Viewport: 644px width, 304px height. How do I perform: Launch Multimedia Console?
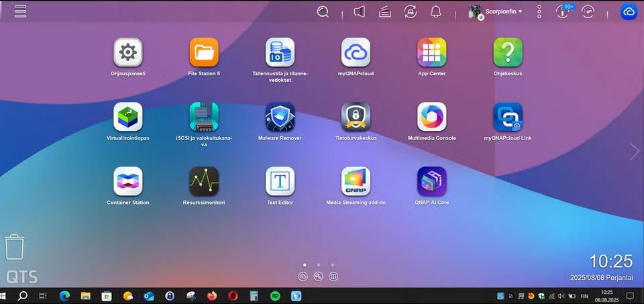point(431,117)
